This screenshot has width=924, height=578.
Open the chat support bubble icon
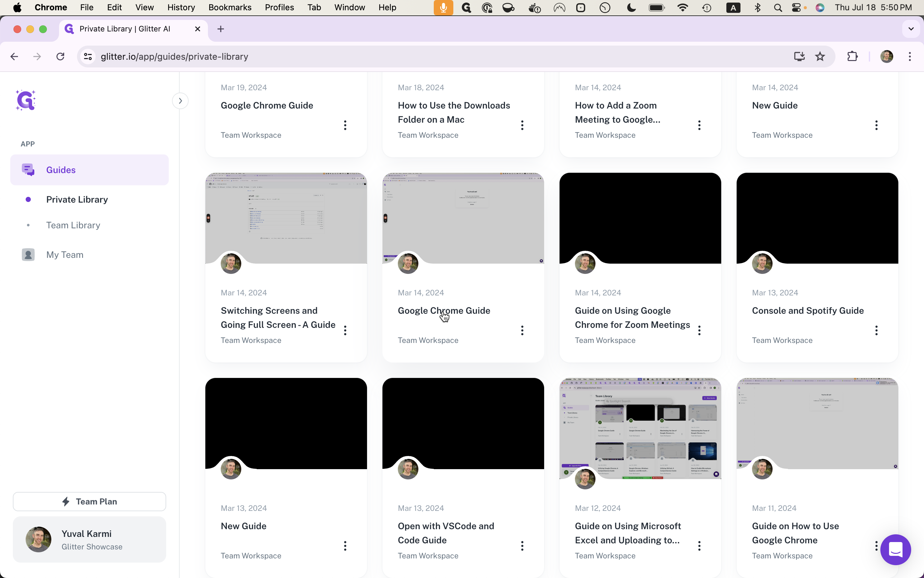(x=895, y=550)
